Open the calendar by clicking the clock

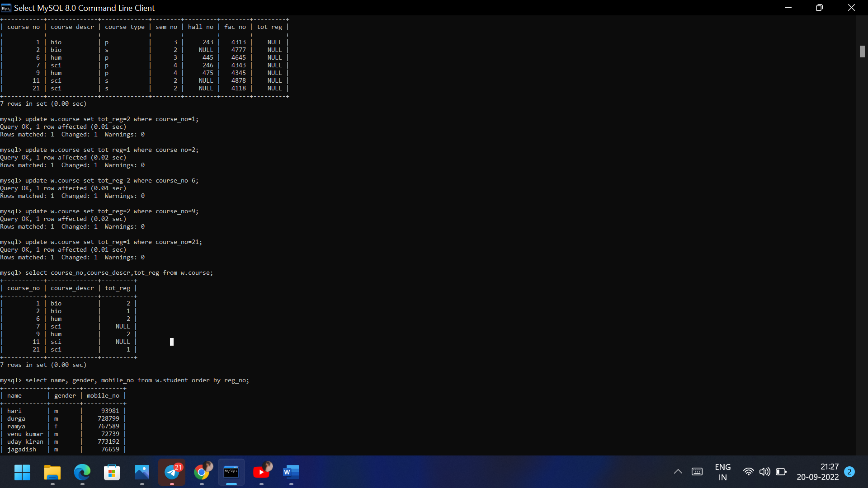[818, 472]
